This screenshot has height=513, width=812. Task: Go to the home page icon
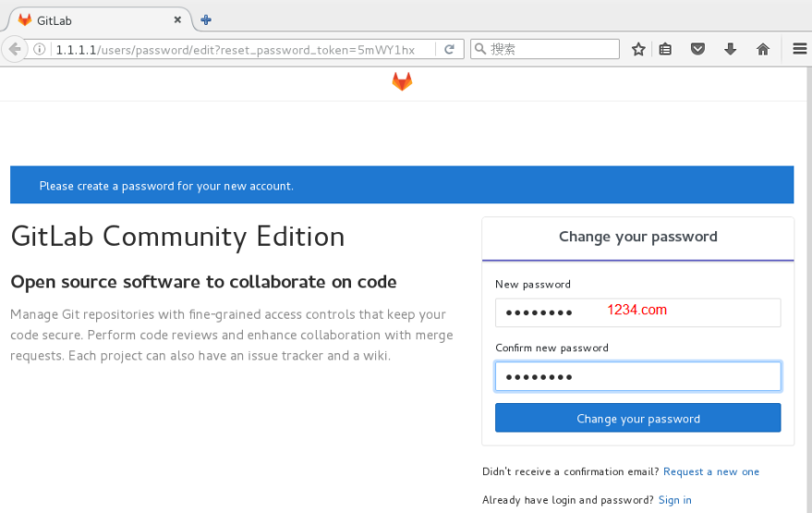763,49
